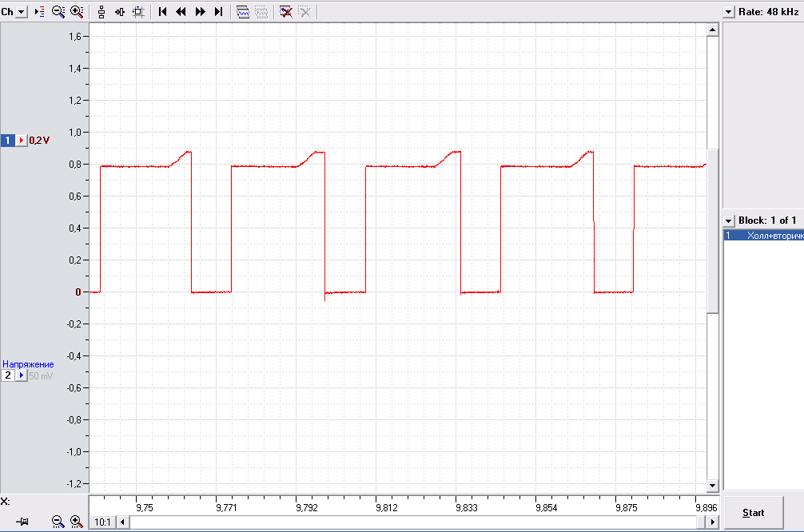Click the fit-to-window crosshair icon

click(138, 11)
